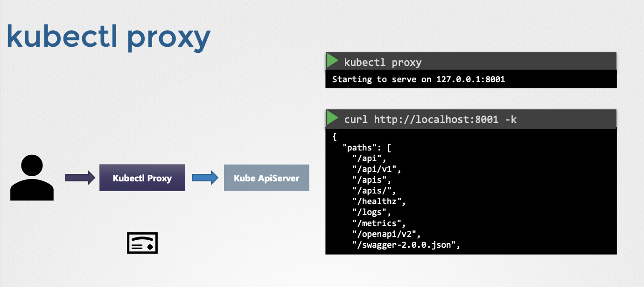Viewport: 644px width, 287px height.
Task: Click the certificate icon below Kubectl Proxy
Action: click(x=142, y=243)
